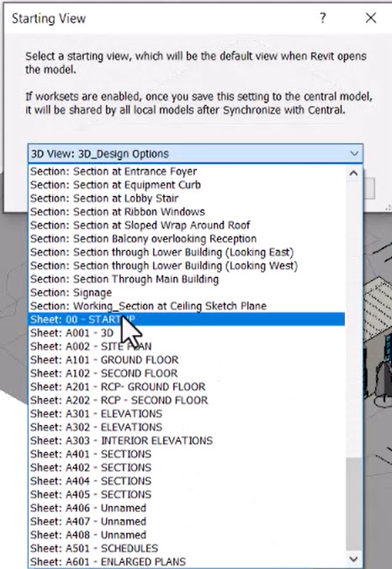Pick Section: Section Through Main Building
392x569 pixels.
(x=187, y=279)
